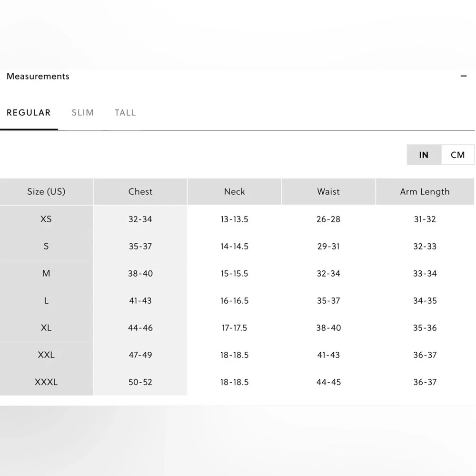Viewport: 476px width, 476px height.
Task: Click the XL chest value 44-46
Action: (140, 328)
